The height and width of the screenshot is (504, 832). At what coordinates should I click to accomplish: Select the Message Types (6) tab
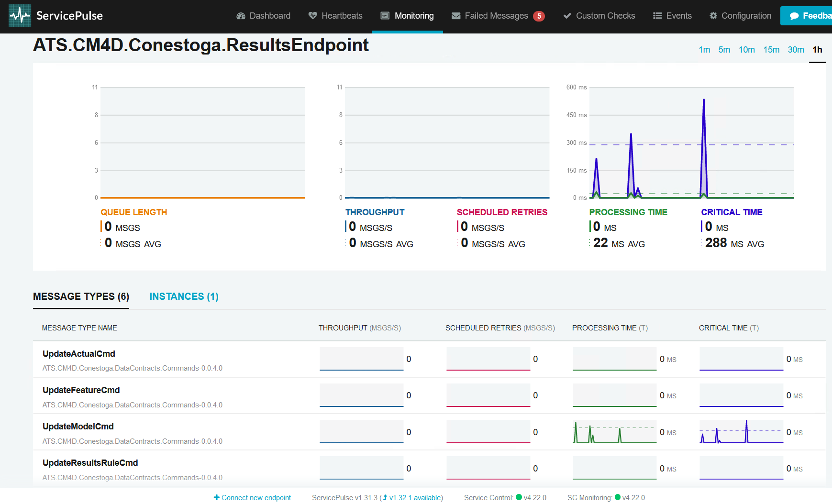click(x=81, y=296)
